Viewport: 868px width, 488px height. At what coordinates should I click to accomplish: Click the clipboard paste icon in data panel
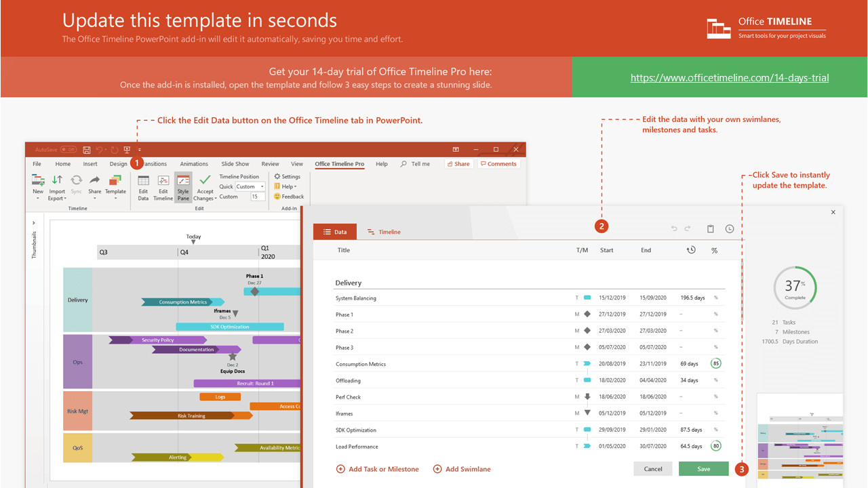[x=711, y=229]
